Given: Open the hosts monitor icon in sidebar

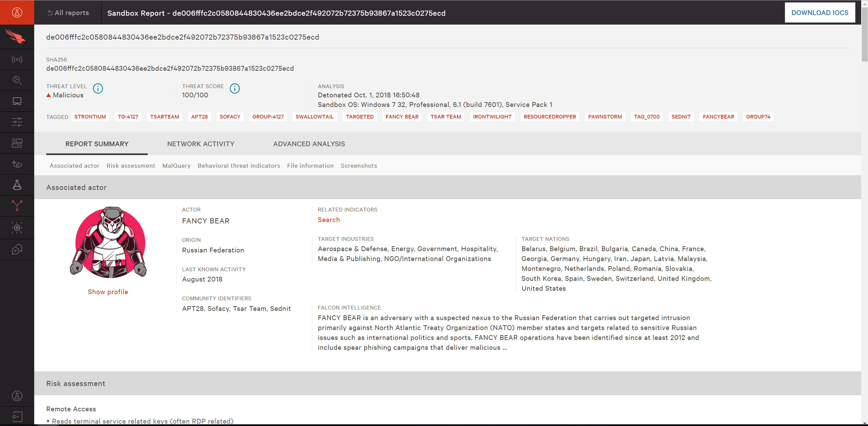Looking at the screenshot, I should pyautogui.click(x=17, y=101).
